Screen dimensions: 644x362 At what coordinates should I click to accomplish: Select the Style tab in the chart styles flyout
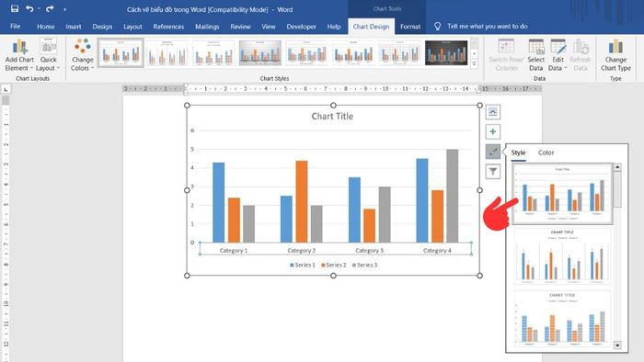click(518, 153)
